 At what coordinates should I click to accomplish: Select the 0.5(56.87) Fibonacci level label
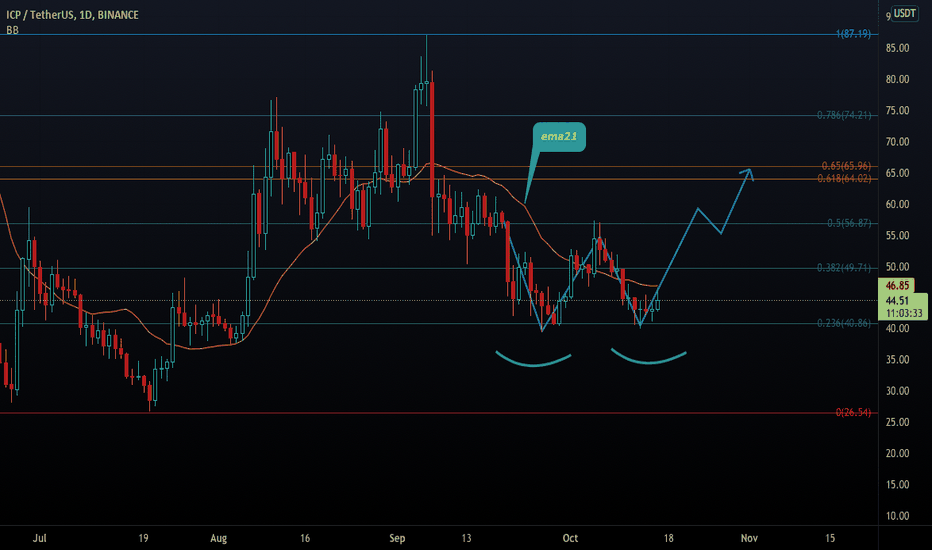[x=849, y=223]
